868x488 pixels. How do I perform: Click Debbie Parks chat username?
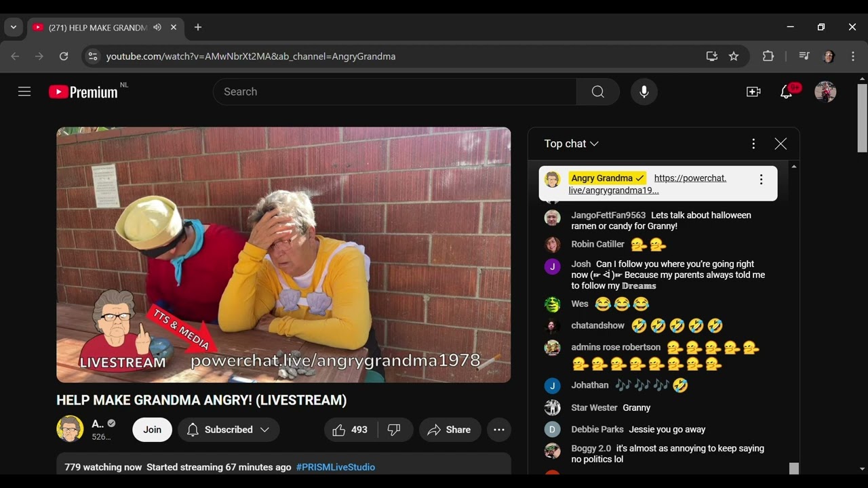(x=597, y=430)
